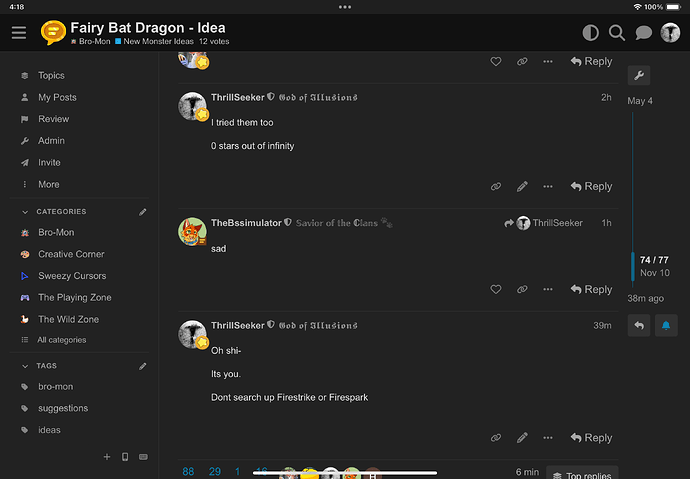
Task: Copy link to TheBssimulator's post
Action: point(522,289)
